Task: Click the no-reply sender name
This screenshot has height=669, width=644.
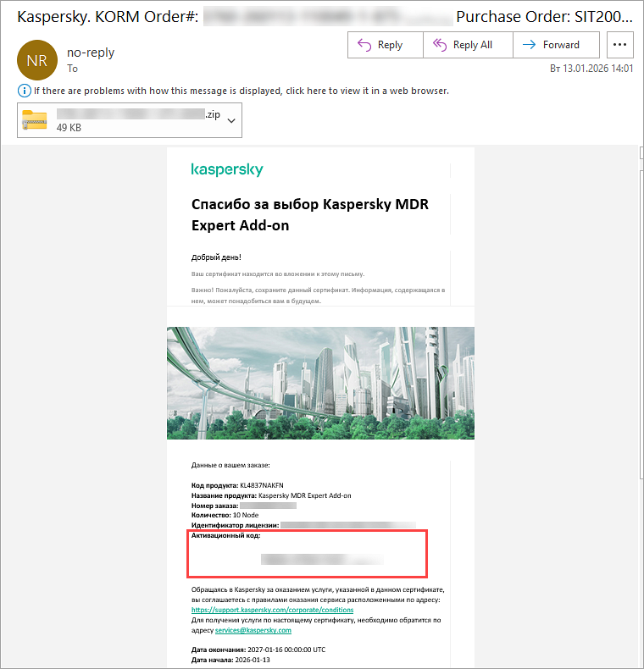Action: tap(91, 53)
